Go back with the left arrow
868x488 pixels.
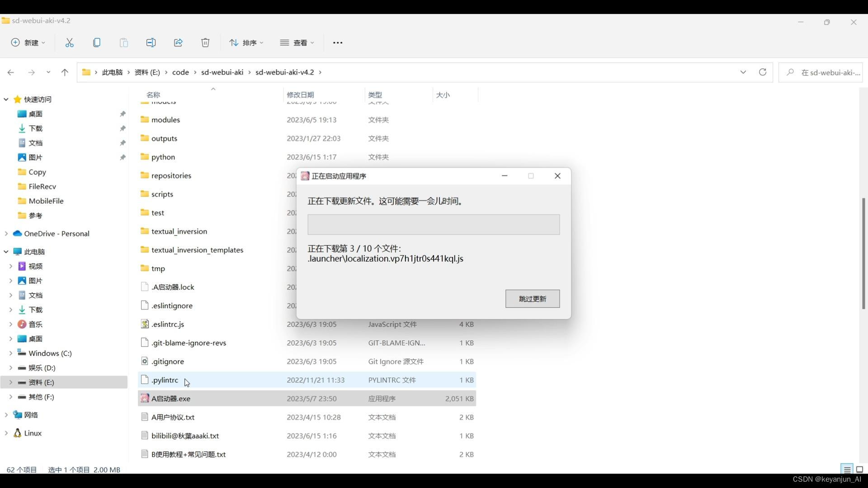[x=11, y=72]
